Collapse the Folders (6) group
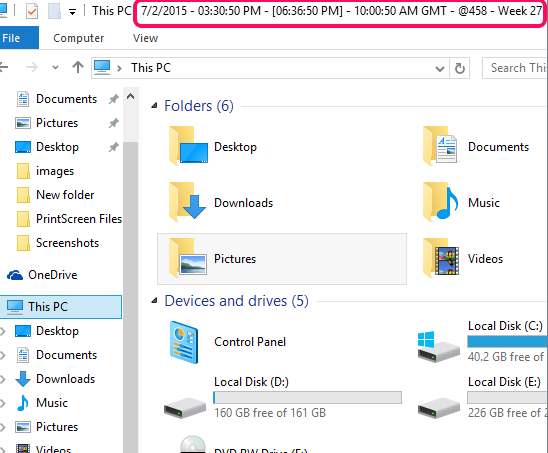Viewport: 548px width, 453px height. pyautogui.click(x=154, y=106)
